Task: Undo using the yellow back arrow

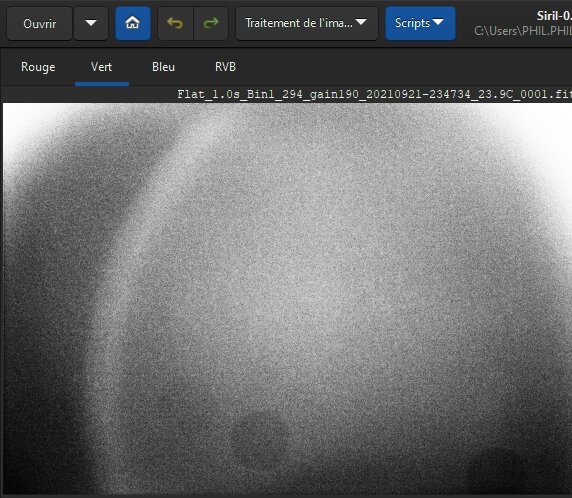Action: click(175, 23)
